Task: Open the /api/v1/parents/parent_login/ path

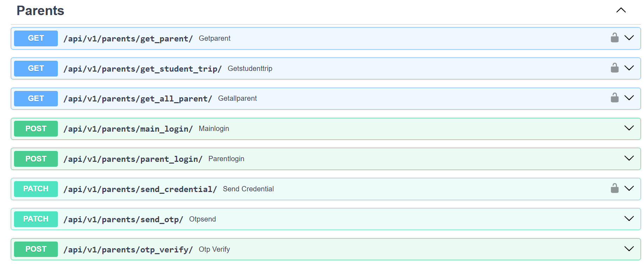Action: 133,159
